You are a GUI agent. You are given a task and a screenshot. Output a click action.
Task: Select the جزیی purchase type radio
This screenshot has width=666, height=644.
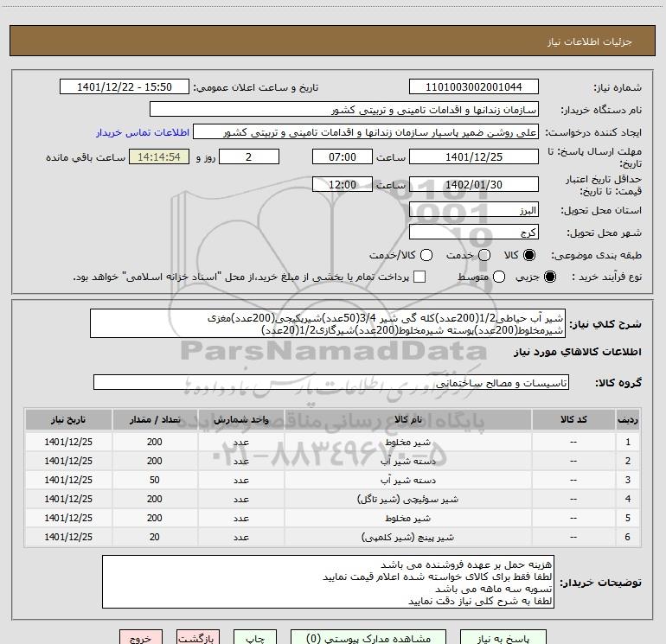(549, 277)
